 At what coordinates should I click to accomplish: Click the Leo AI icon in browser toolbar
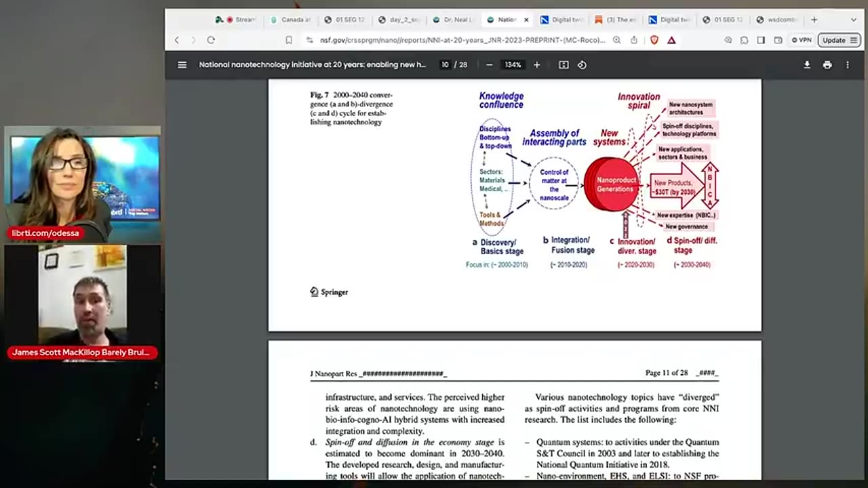click(728, 40)
